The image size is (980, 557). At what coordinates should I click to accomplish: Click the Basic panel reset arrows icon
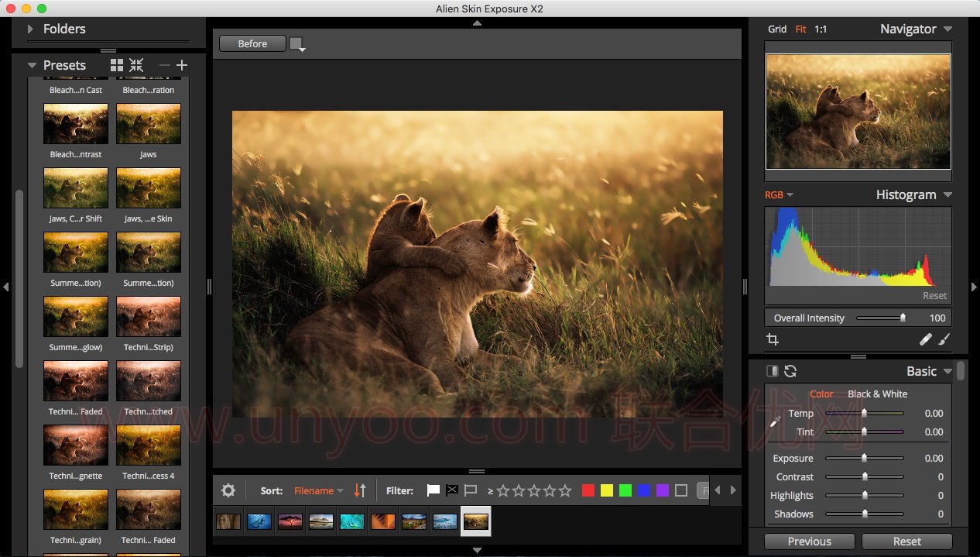[x=790, y=371]
